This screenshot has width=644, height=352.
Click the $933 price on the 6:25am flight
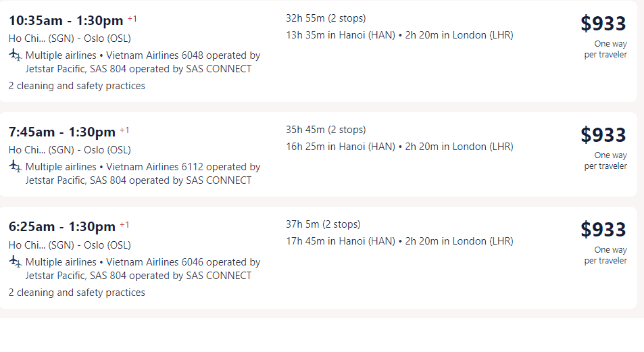603,230
